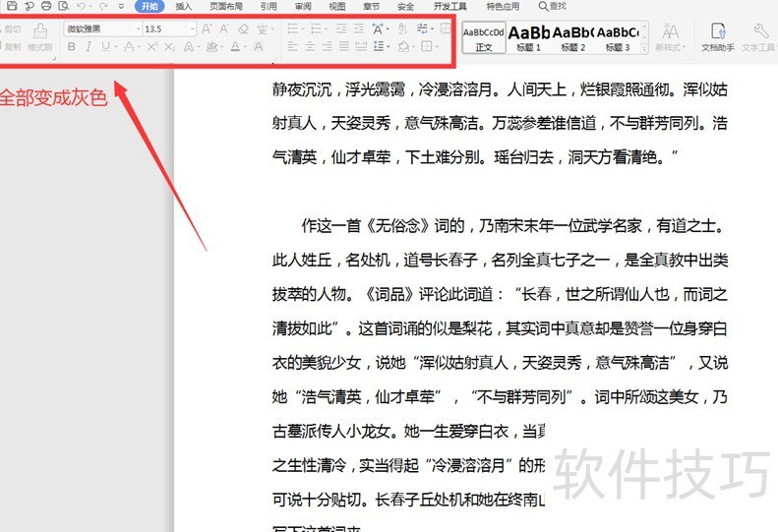Open the 审阅 ribbon tab
This screenshot has width=778, height=532.
click(x=303, y=7)
